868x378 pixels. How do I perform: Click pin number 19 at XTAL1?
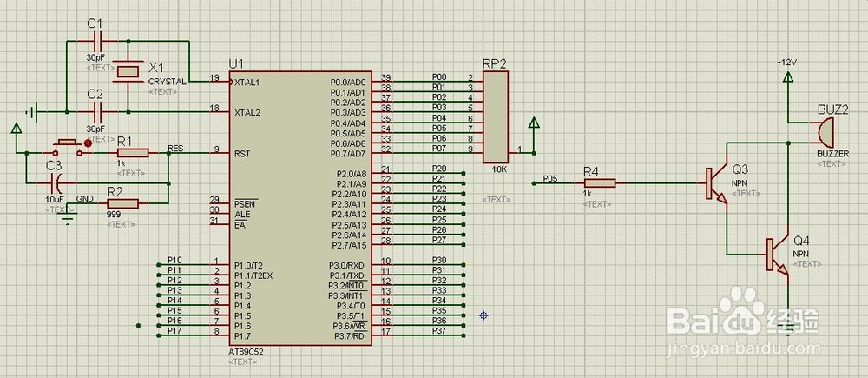pos(214,77)
